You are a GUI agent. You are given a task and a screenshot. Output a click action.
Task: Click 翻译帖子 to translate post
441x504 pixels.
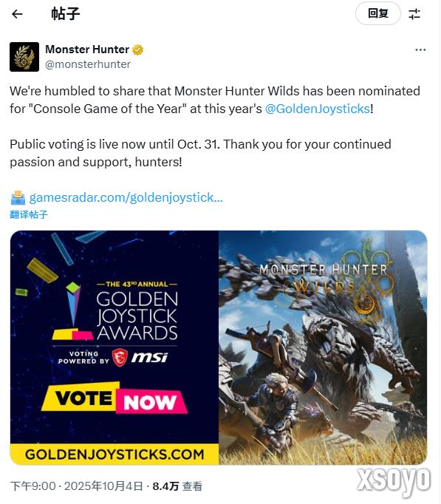tap(29, 214)
